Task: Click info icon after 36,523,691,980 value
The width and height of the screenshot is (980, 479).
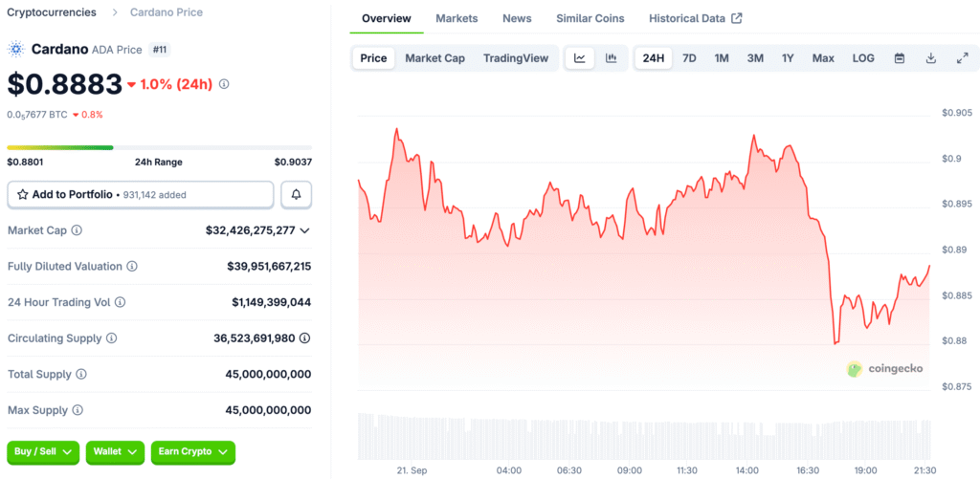Action: click(x=304, y=338)
